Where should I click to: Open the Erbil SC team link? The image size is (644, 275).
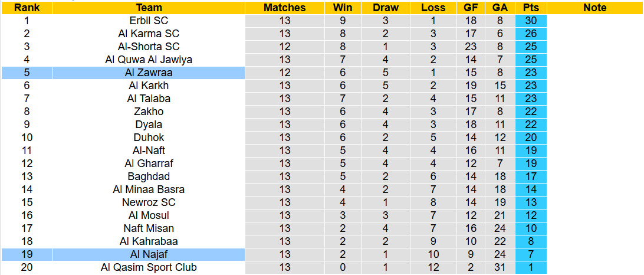(x=149, y=21)
